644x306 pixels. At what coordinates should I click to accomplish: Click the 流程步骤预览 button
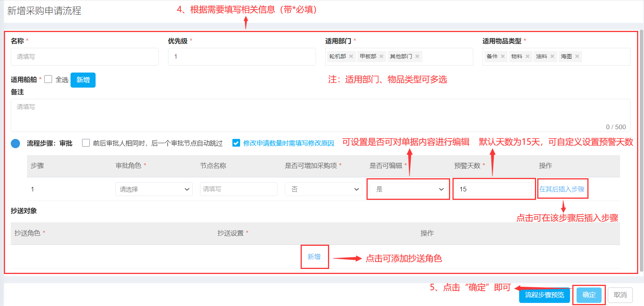pos(545,295)
